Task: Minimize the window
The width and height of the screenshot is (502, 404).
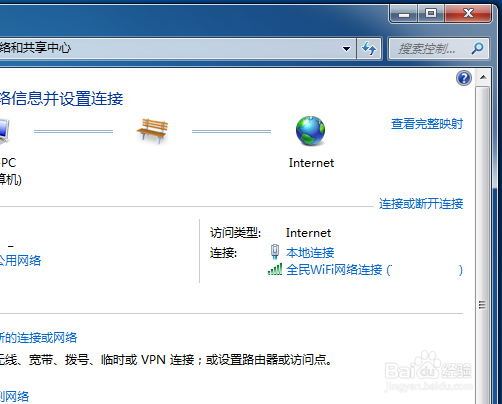Action: tap(404, 14)
